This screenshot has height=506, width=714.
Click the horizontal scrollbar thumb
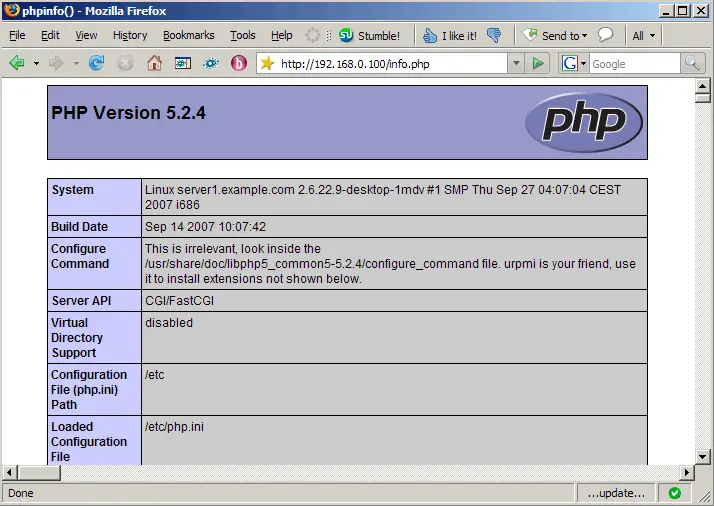point(39,473)
